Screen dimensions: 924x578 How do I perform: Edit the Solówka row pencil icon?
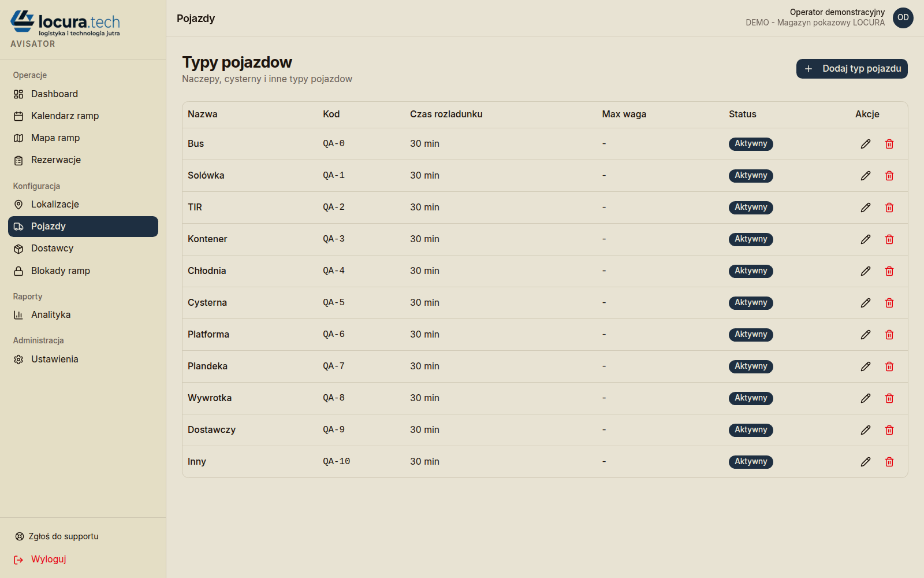point(865,176)
